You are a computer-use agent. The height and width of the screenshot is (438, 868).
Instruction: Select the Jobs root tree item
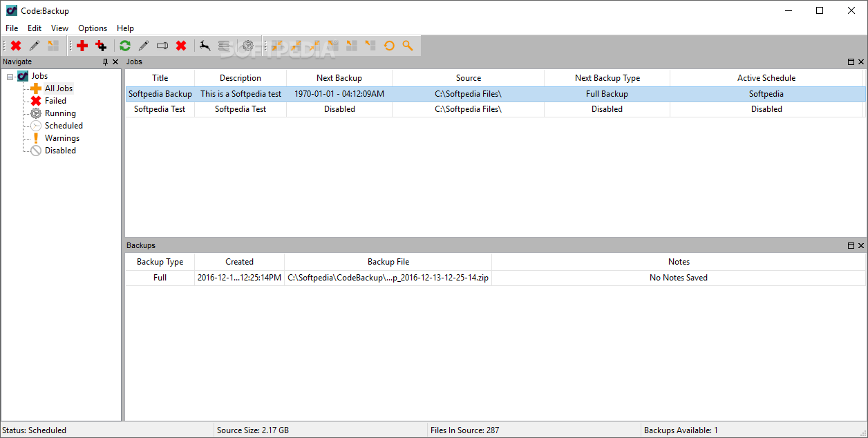39,76
